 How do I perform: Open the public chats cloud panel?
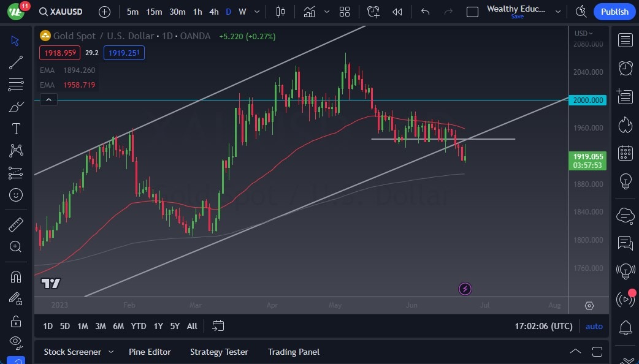coord(625,215)
